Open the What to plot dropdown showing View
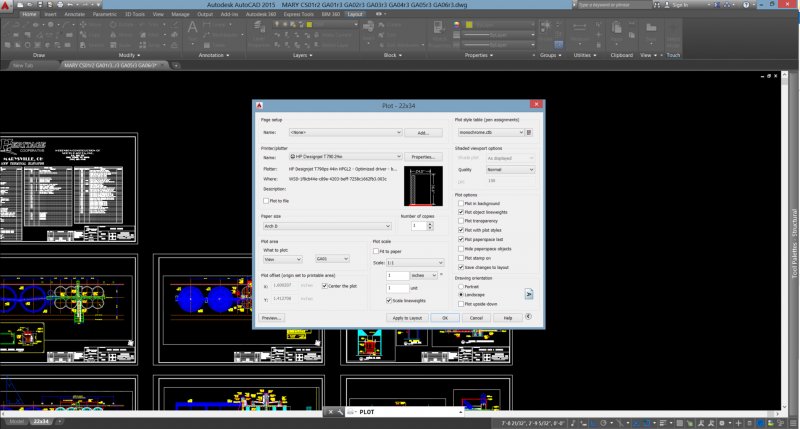800x429 pixels. click(x=282, y=259)
